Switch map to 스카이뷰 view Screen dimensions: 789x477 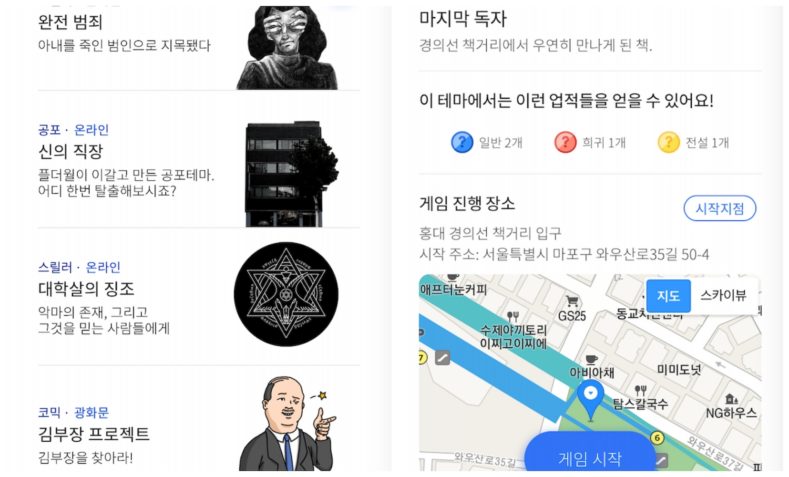pos(723,295)
